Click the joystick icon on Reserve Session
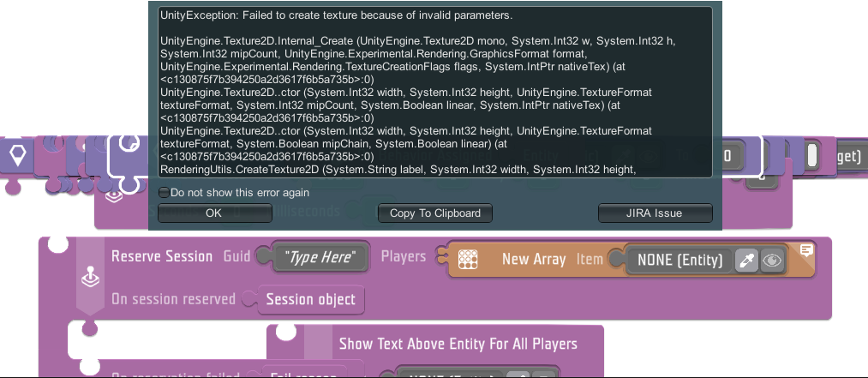 coord(89,278)
